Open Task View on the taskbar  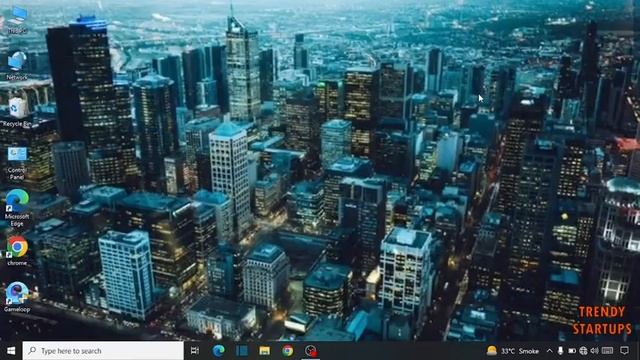click(195, 351)
